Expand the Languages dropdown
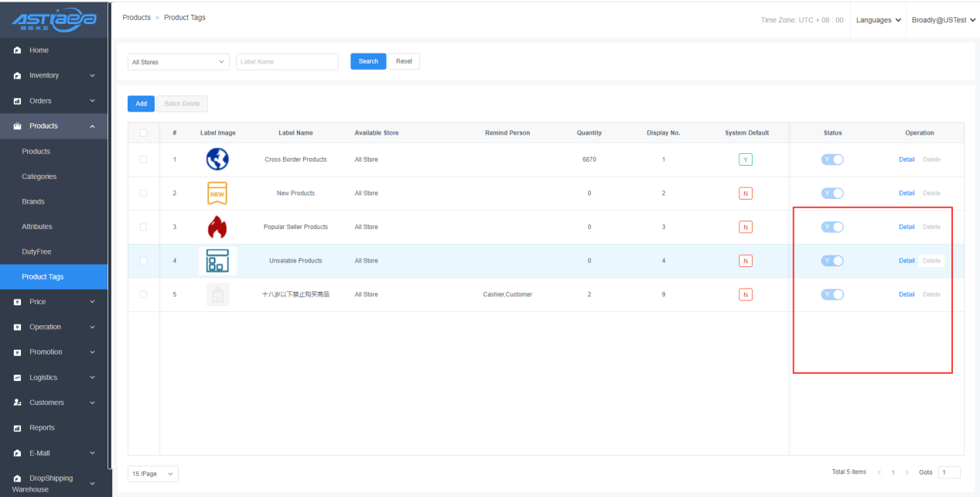 tap(878, 20)
